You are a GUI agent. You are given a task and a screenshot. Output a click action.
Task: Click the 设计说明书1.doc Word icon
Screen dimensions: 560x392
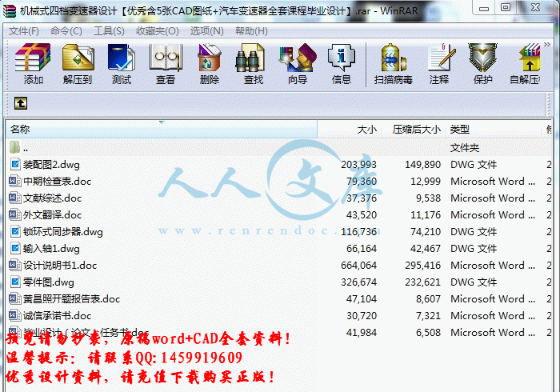click(x=14, y=265)
